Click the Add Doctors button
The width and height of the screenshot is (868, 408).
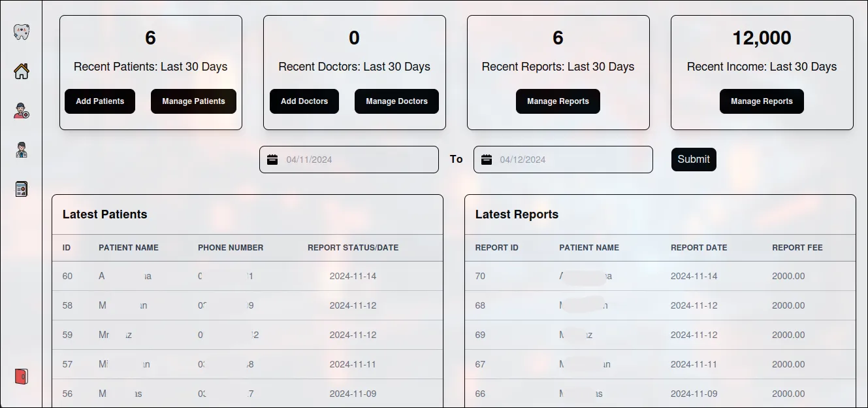(304, 101)
